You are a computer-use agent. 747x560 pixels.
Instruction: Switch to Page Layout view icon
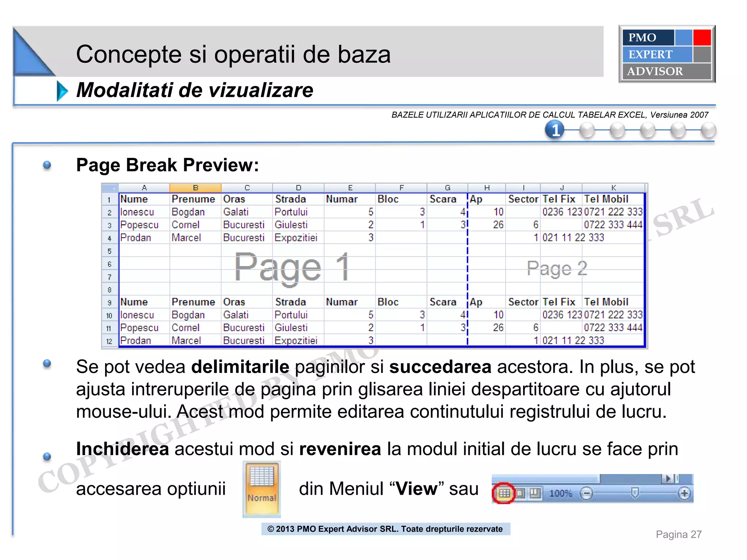[520, 494]
